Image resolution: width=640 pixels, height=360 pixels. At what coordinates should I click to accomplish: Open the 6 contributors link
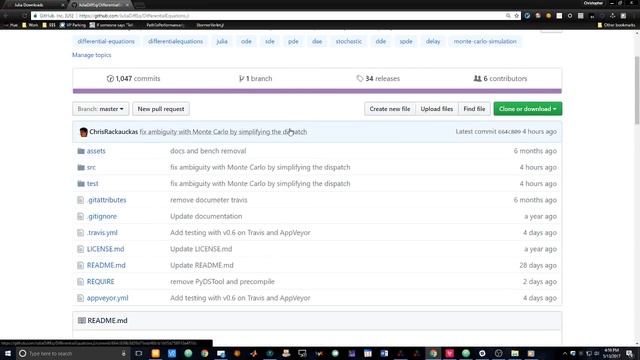coord(500,78)
